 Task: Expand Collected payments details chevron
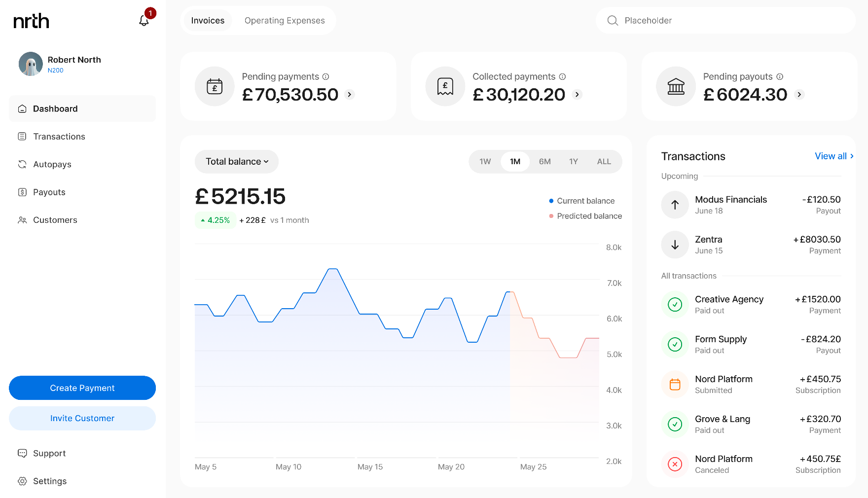tap(577, 94)
